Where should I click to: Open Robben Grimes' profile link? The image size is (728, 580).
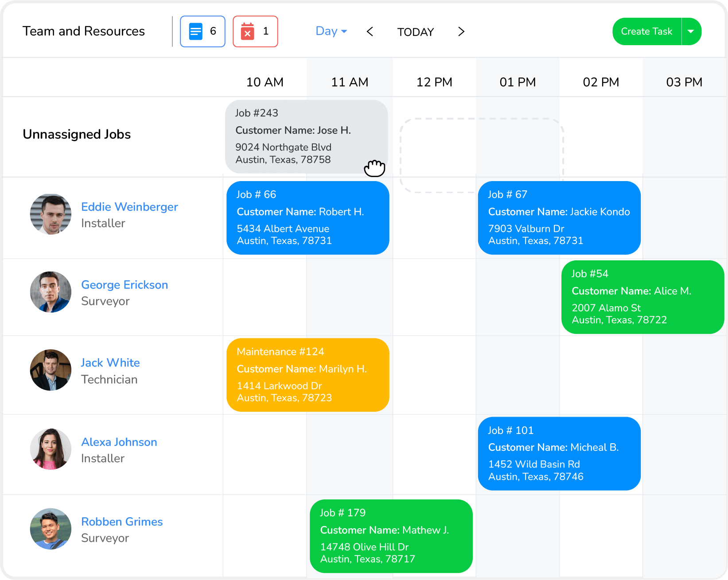coord(122,522)
